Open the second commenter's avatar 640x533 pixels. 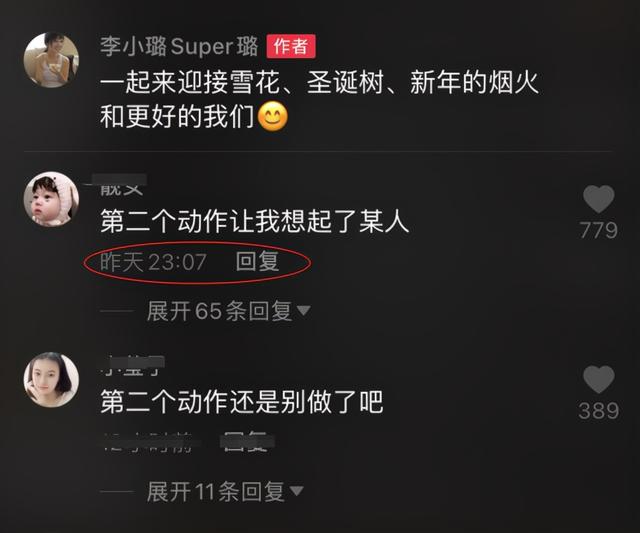click(51, 380)
